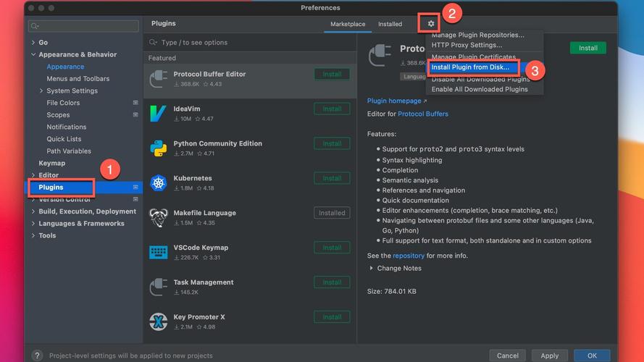Install the Kubernetes plugin
The width and height of the screenshot is (644, 362).
(x=332, y=178)
